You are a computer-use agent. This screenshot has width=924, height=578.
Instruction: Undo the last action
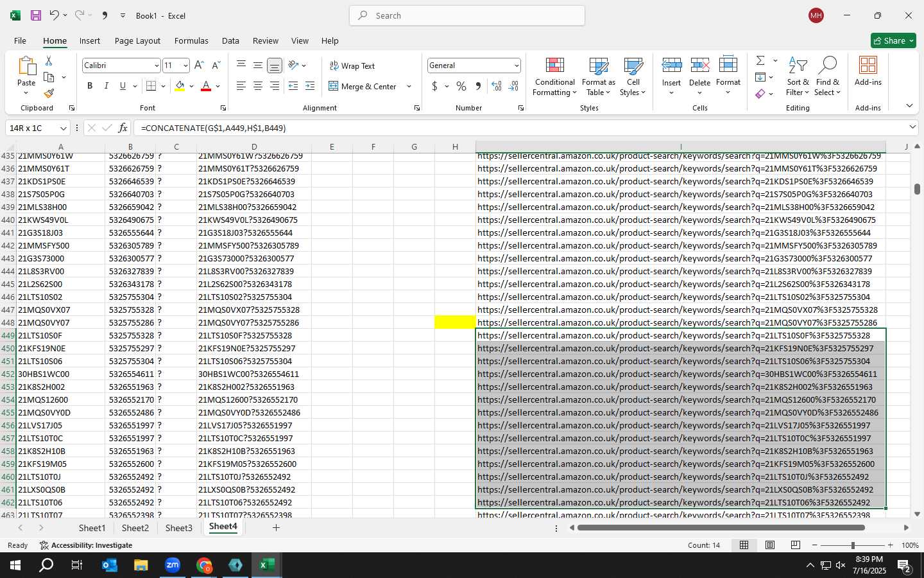(x=55, y=15)
